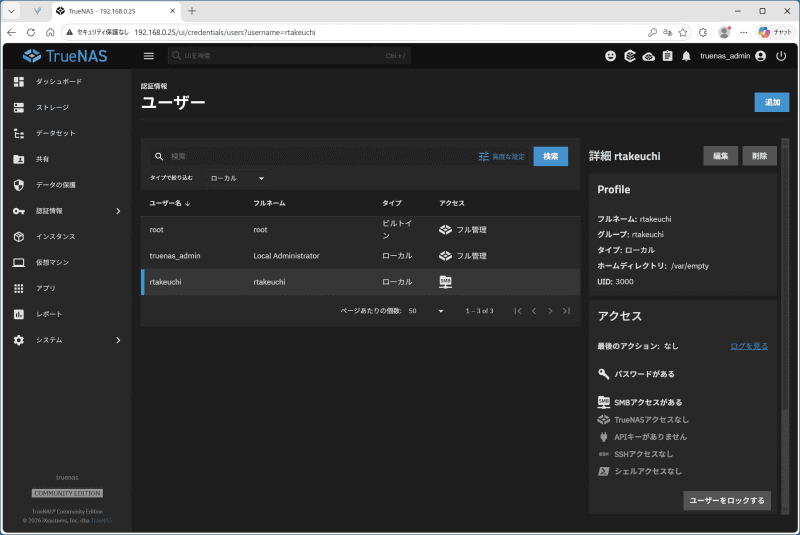Expand the System submenu chevron

[118, 340]
